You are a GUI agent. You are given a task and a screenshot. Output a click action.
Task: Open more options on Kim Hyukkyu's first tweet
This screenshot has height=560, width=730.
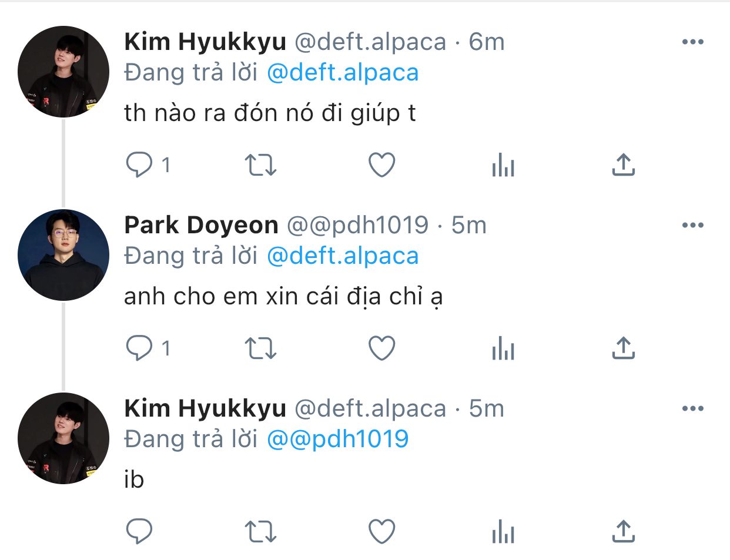pos(692,42)
